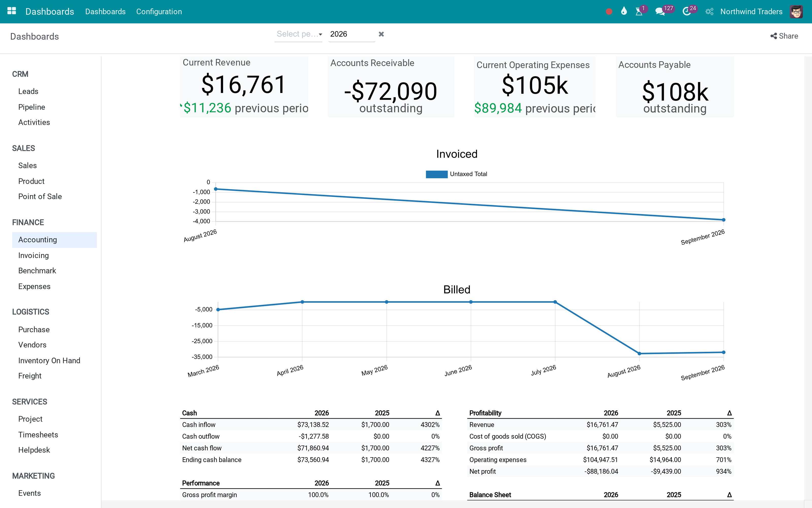The image size is (812, 508).
Task: Open the Configuration menu
Action: (x=159, y=12)
